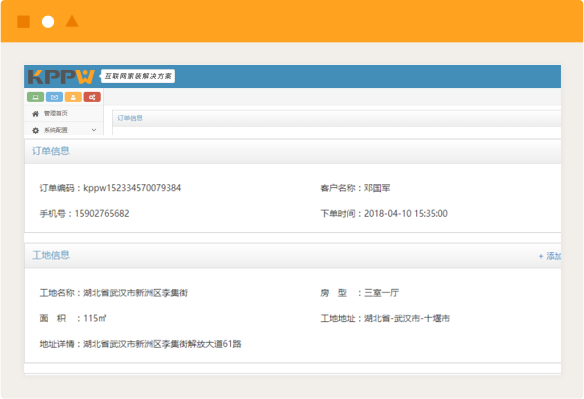
Task: Click the 订单编码 label
Action: pyautogui.click(x=57, y=188)
